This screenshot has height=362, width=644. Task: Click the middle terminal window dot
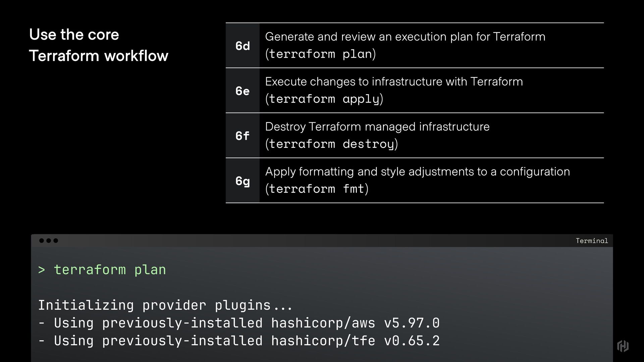point(49,241)
